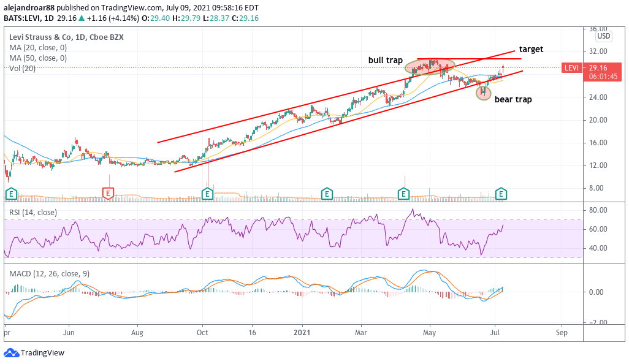
Task: Click the C:29.16 close value in header
Action: [x=245, y=18]
